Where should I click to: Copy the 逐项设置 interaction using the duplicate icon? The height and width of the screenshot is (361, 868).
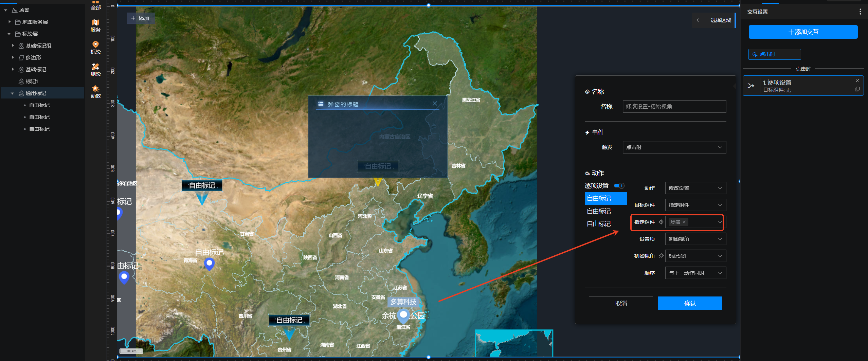[x=857, y=89]
